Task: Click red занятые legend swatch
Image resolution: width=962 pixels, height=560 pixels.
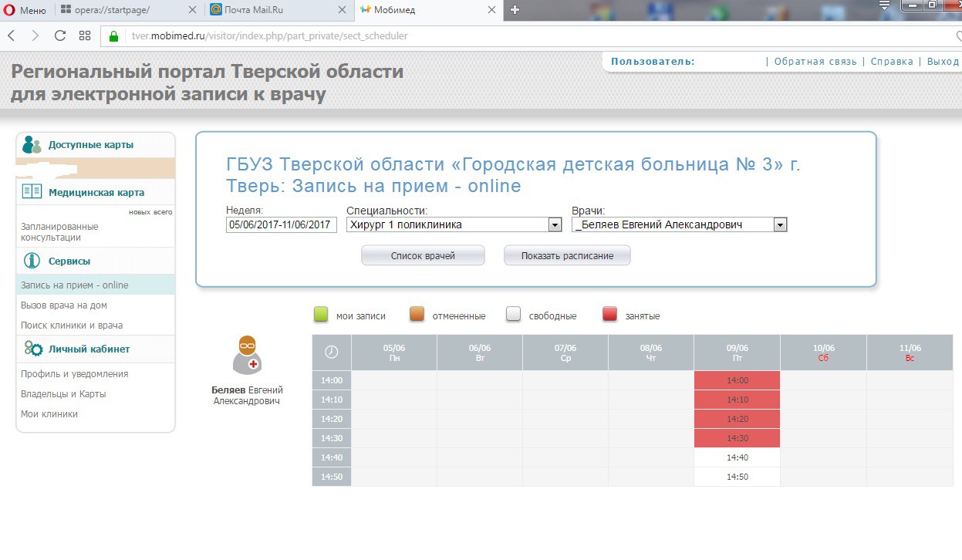Action: 610,315
